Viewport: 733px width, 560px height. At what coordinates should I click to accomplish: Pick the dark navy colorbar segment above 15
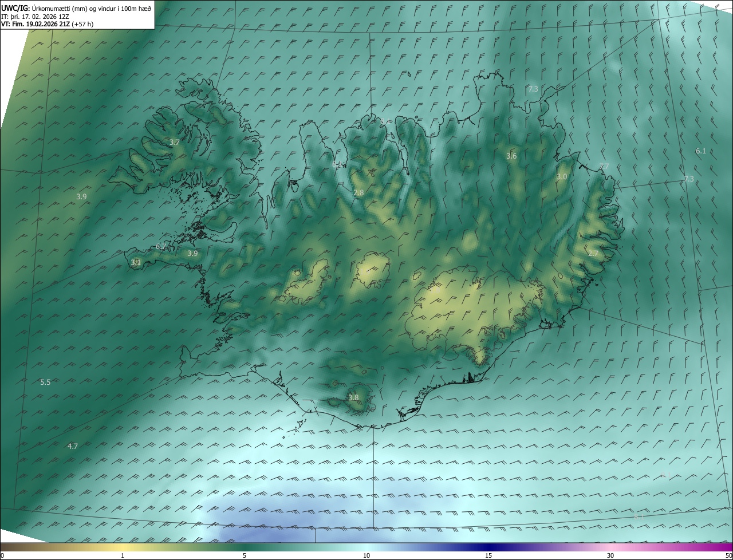click(x=488, y=547)
